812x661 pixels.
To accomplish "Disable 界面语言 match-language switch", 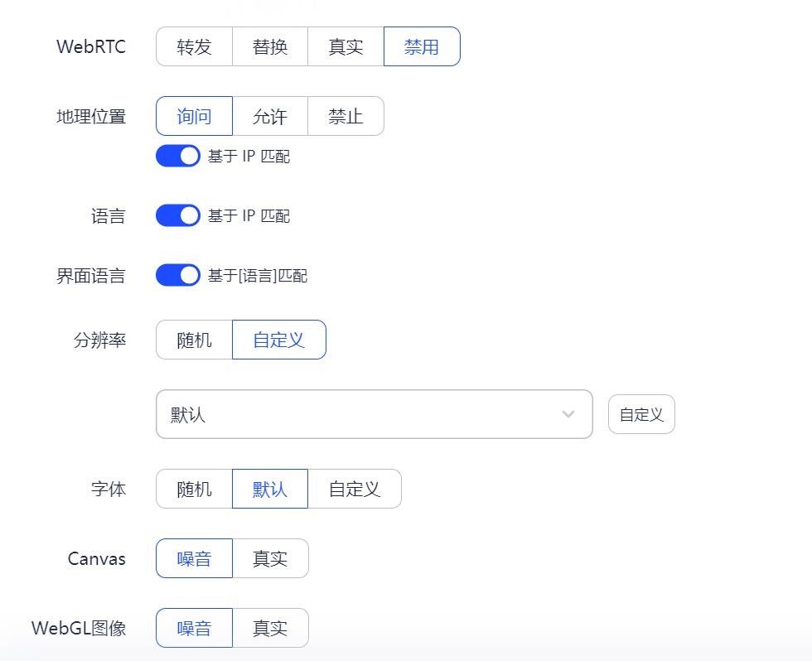I will pyautogui.click(x=178, y=275).
